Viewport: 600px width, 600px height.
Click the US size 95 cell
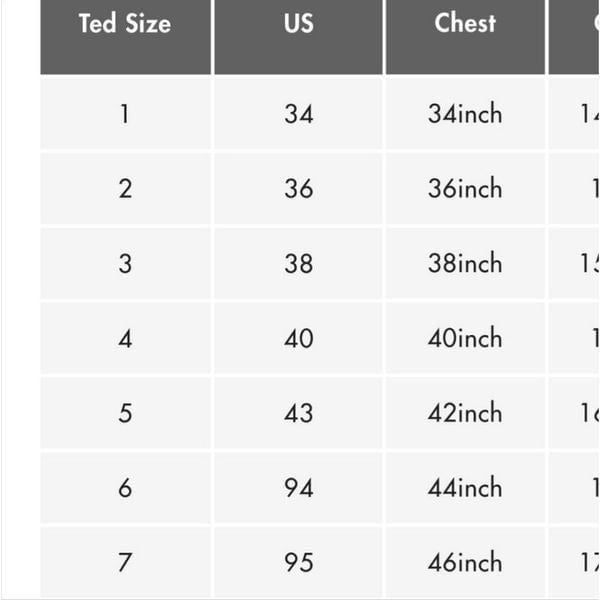pos(298,562)
